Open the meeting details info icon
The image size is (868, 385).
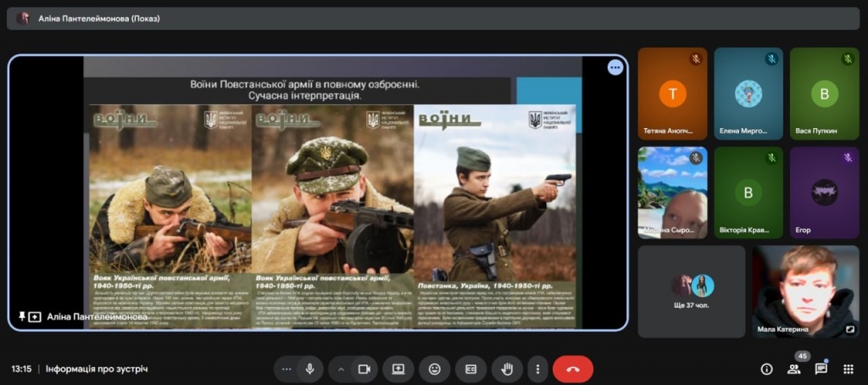pyautogui.click(x=766, y=369)
